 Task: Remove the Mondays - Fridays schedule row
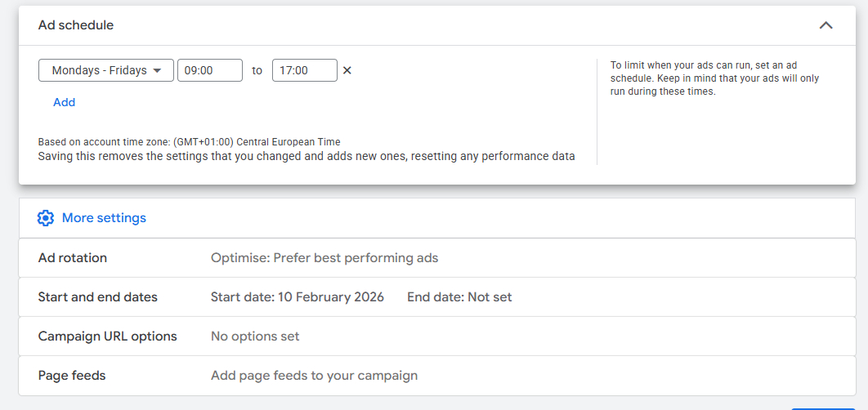point(347,70)
